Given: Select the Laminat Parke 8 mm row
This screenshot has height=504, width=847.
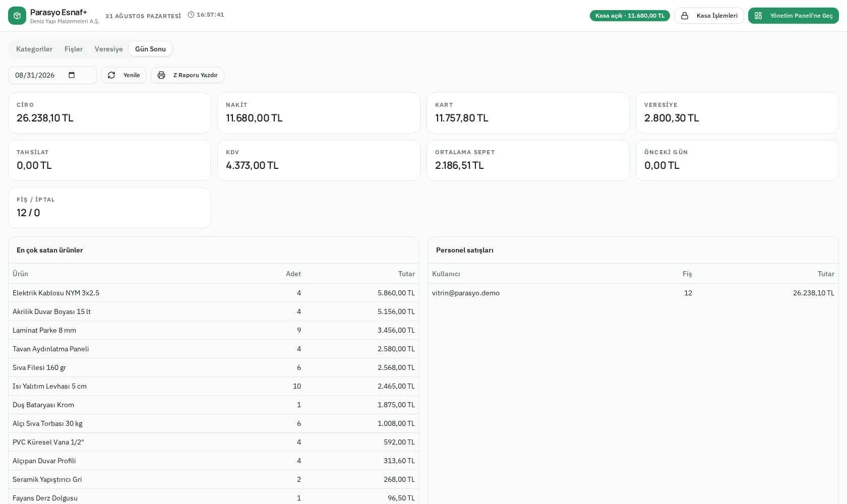Looking at the screenshot, I should [214, 330].
